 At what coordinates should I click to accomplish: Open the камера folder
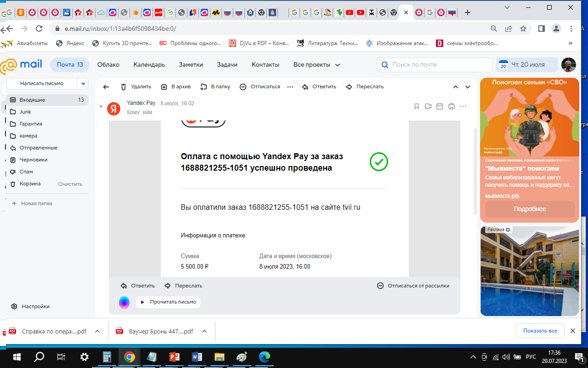point(47,136)
